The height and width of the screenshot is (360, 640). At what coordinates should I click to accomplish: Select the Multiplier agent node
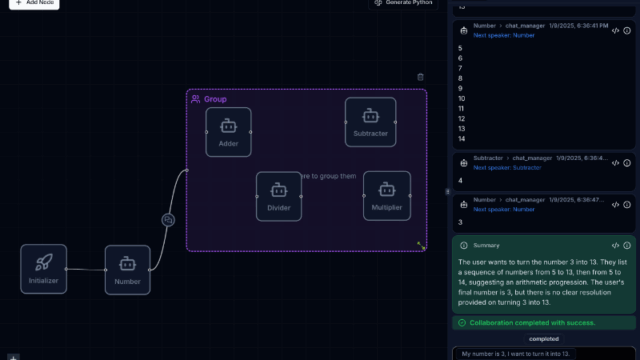coord(387,196)
